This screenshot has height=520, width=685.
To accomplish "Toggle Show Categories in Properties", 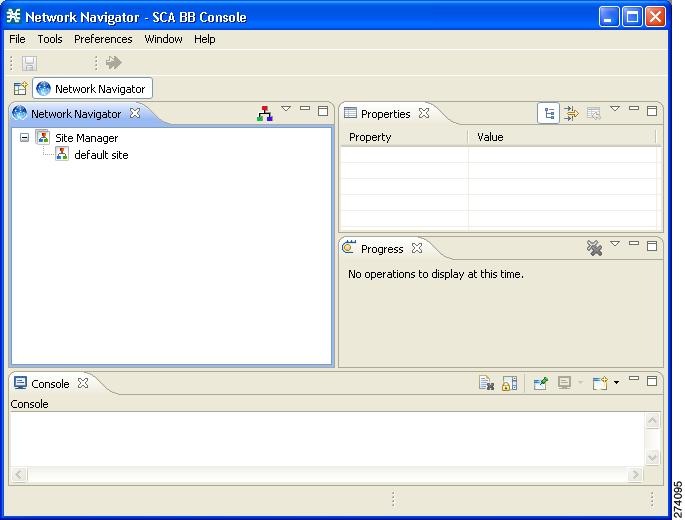I will tap(549, 114).
